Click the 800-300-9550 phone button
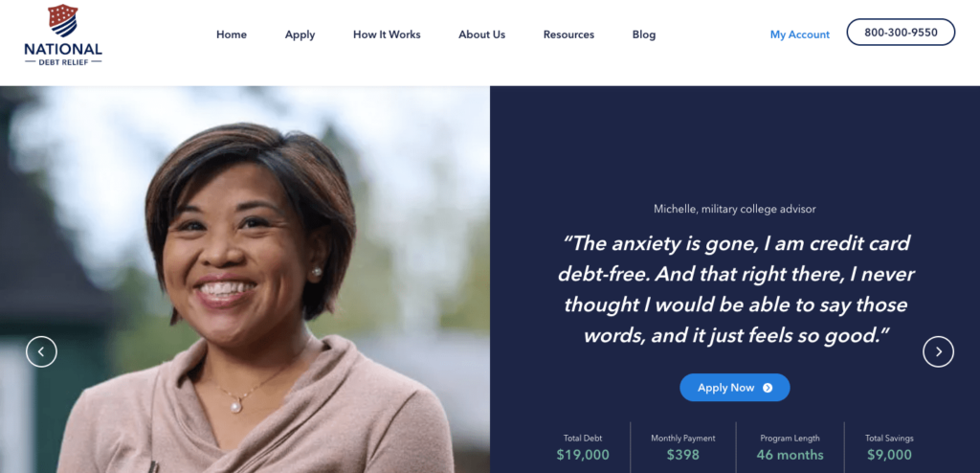The image size is (980, 473). [x=901, y=33]
